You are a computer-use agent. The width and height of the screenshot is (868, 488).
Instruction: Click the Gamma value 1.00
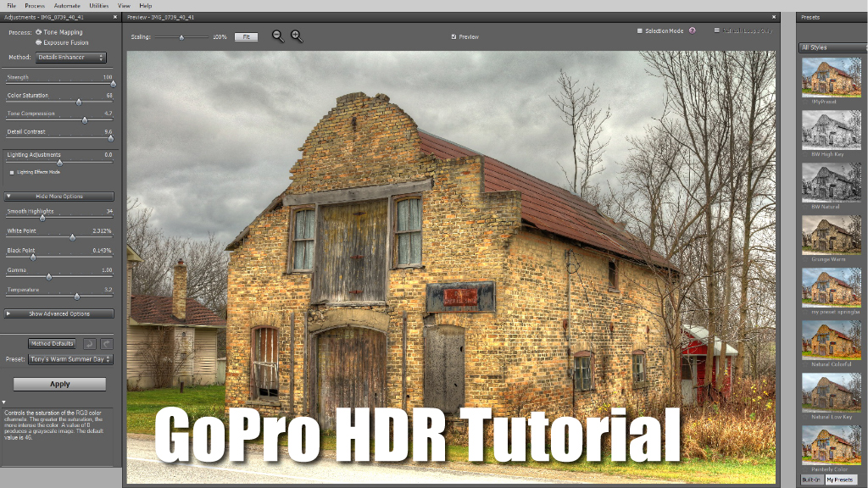coord(107,270)
